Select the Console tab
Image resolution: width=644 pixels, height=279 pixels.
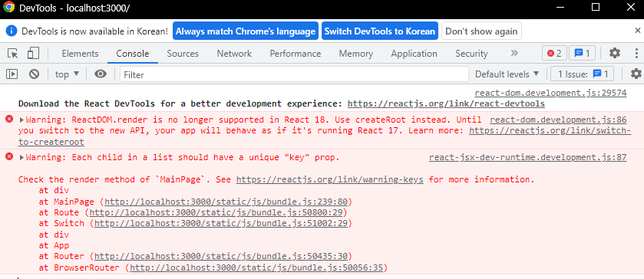tap(133, 54)
